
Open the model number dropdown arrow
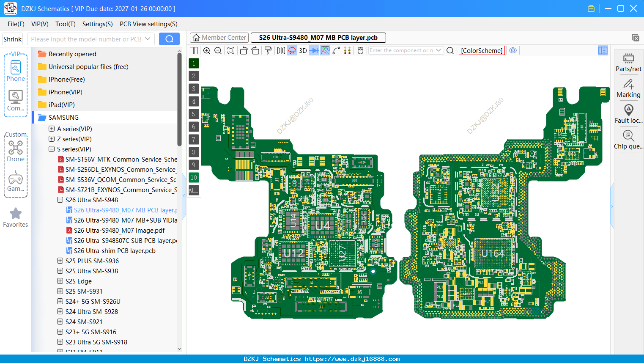coord(148,39)
